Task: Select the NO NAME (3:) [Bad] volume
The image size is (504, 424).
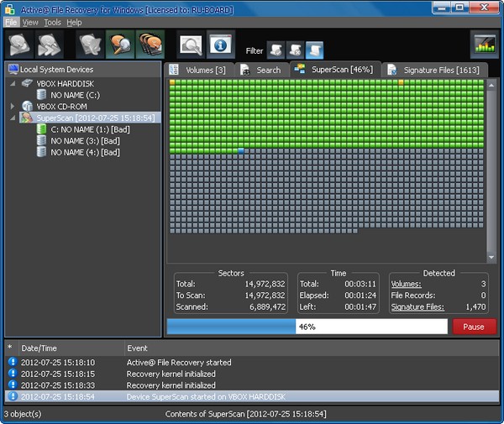Action: pos(85,141)
